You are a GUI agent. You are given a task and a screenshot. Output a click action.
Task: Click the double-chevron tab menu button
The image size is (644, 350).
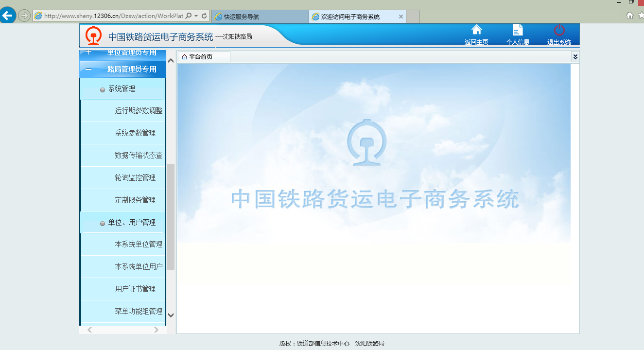click(575, 57)
